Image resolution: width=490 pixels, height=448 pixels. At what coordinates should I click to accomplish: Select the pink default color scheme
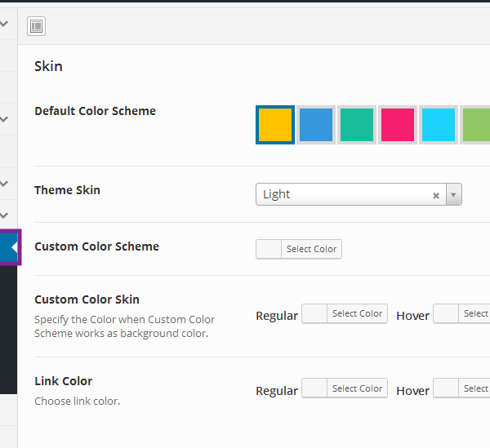click(397, 125)
